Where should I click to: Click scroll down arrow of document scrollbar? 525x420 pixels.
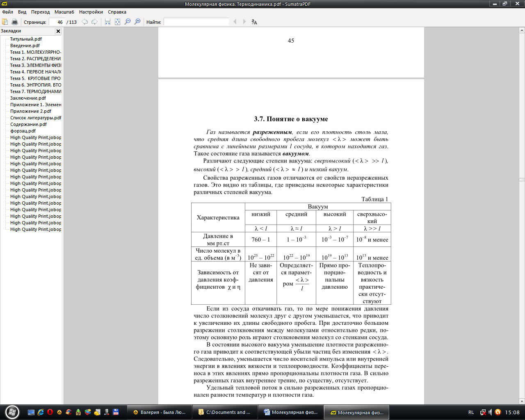pyautogui.click(x=522, y=402)
